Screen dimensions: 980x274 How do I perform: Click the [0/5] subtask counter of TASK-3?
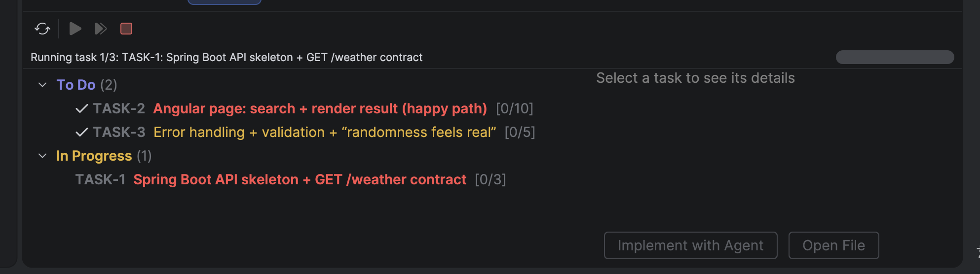point(520,132)
